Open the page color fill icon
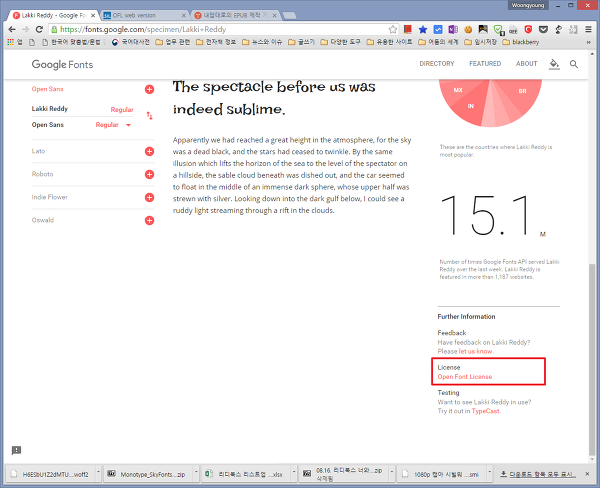This screenshot has width=600, height=488. point(554,64)
